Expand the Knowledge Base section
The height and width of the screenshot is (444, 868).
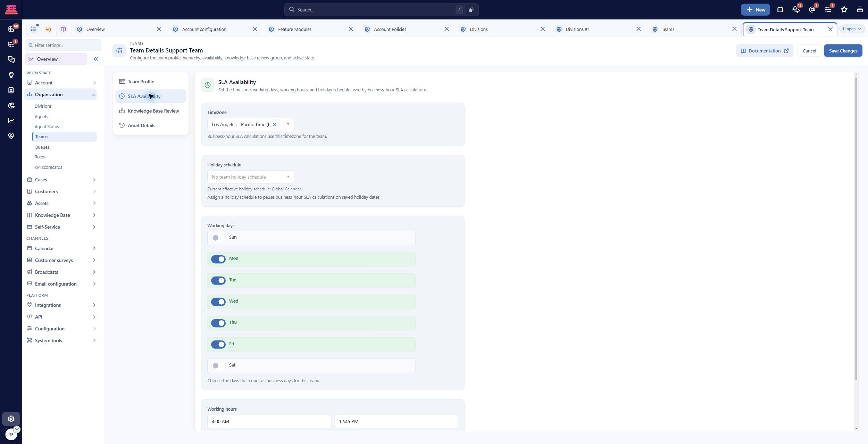coord(61,215)
